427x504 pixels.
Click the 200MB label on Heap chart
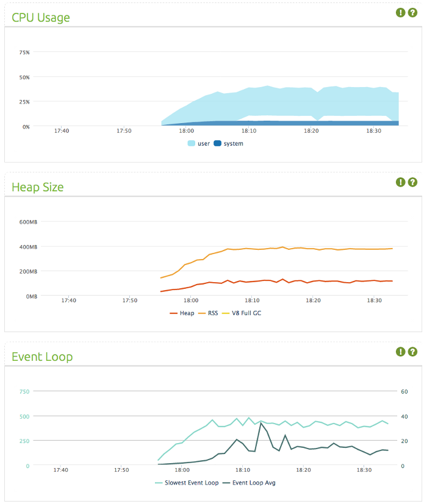[x=28, y=272]
